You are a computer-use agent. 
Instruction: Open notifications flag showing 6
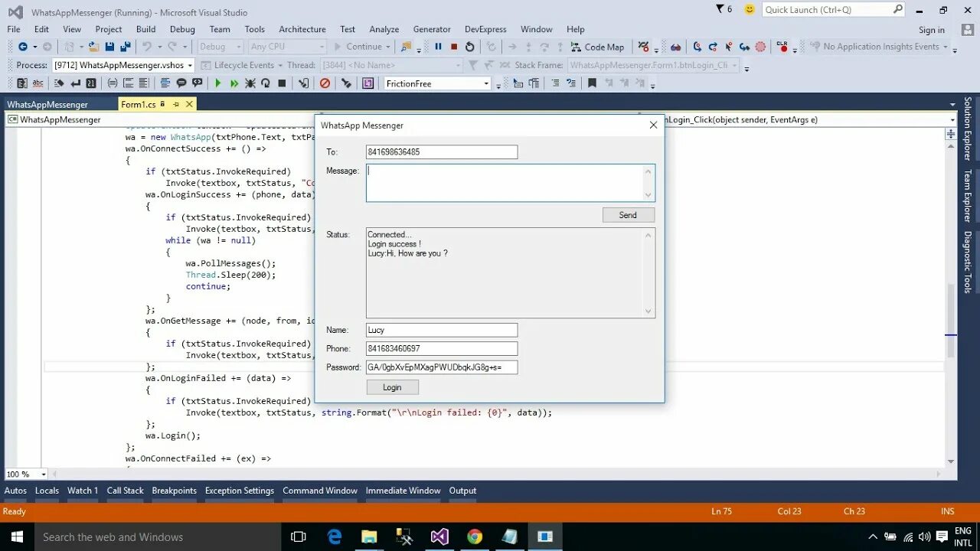pos(724,9)
